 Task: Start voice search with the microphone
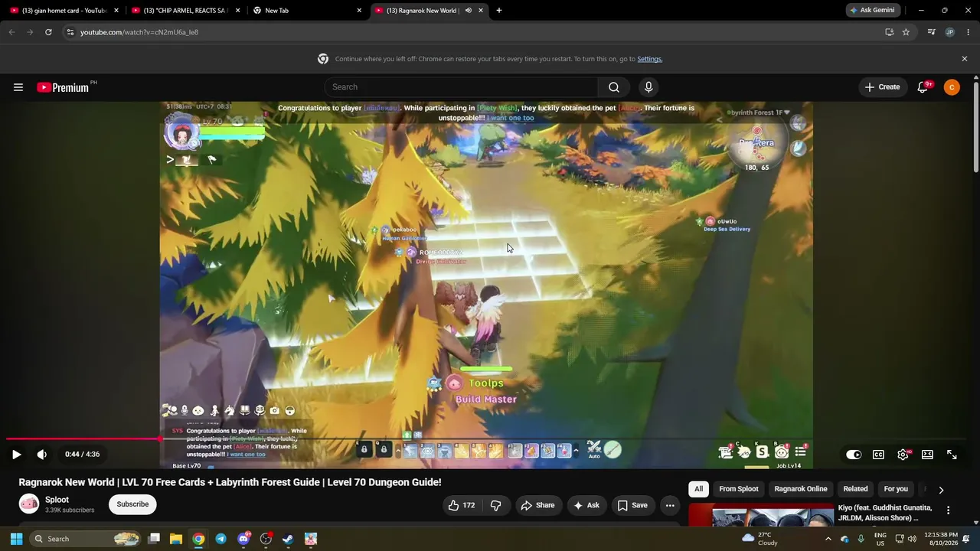[648, 87]
